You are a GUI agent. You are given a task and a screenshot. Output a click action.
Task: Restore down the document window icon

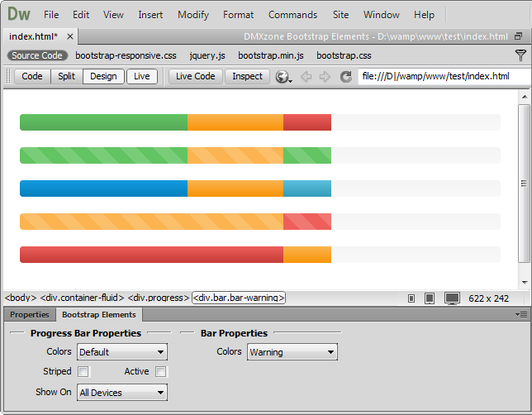pyautogui.click(x=519, y=36)
